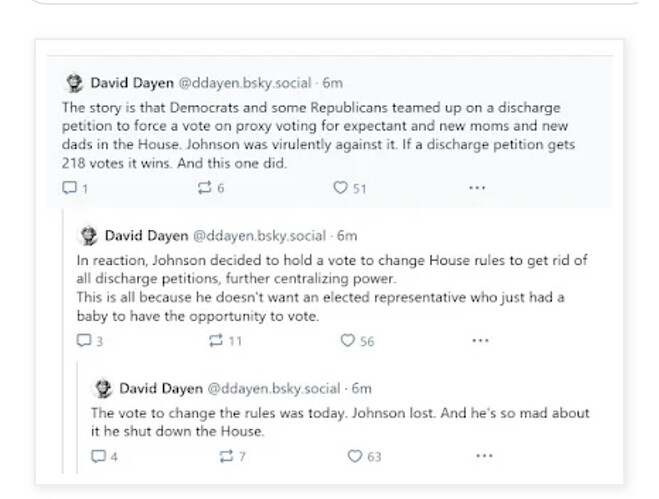Open David Dayen's avatar on third post

tap(103, 388)
